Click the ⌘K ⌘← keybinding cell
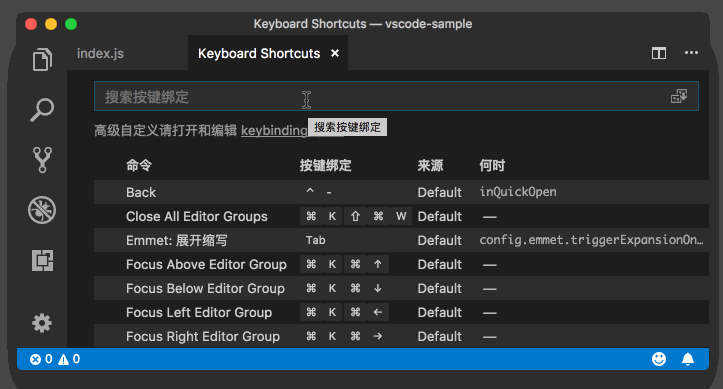 344,312
